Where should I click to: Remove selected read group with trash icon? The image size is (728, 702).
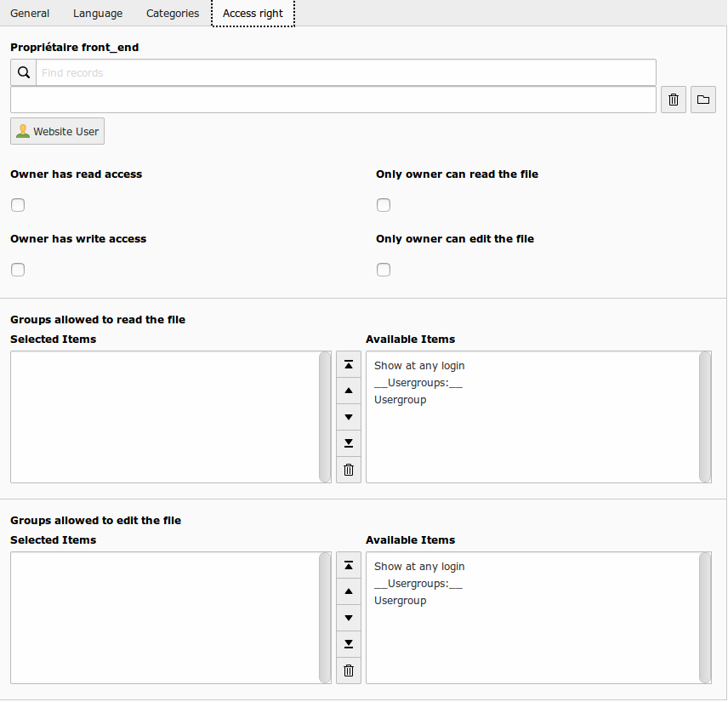(349, 470)
